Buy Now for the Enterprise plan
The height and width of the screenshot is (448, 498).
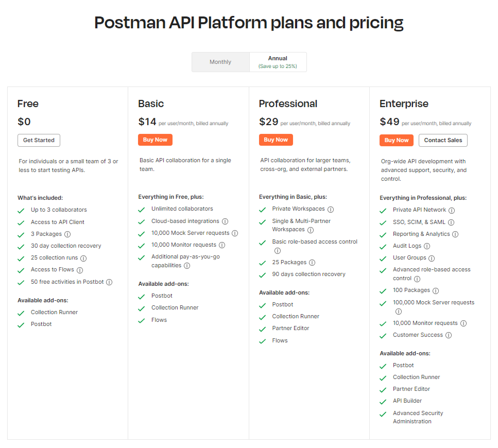pyautogui.click(x=396, y=140)
